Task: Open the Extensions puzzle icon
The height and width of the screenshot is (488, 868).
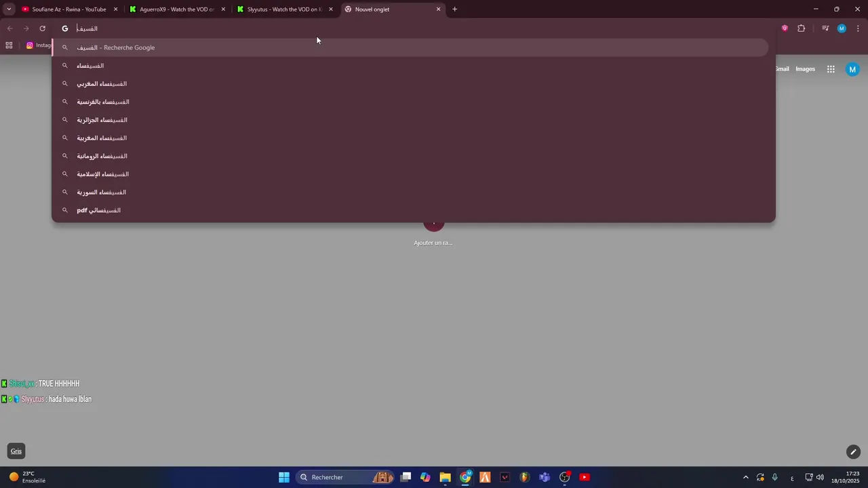Action: pos(802,28)
